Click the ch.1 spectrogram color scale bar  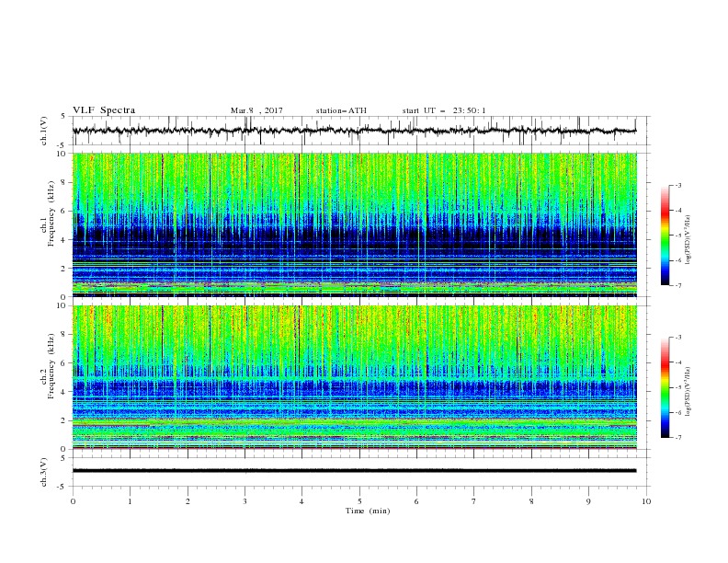pyautogui.click(x=665, y=236)
